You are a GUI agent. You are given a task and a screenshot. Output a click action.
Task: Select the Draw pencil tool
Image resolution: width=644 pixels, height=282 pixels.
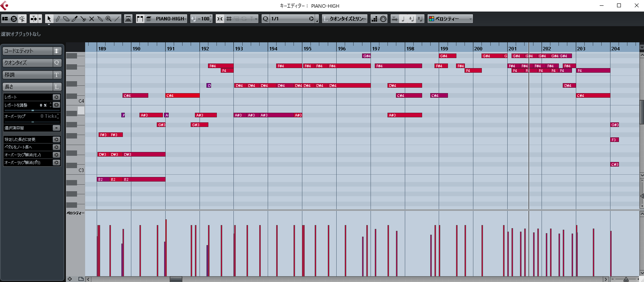pos(58,19)
